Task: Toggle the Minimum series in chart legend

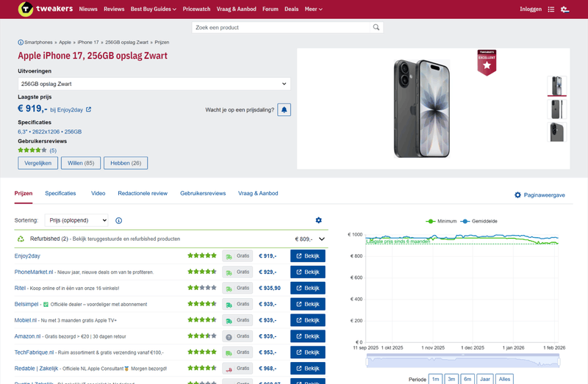Action: coord(441,221)
